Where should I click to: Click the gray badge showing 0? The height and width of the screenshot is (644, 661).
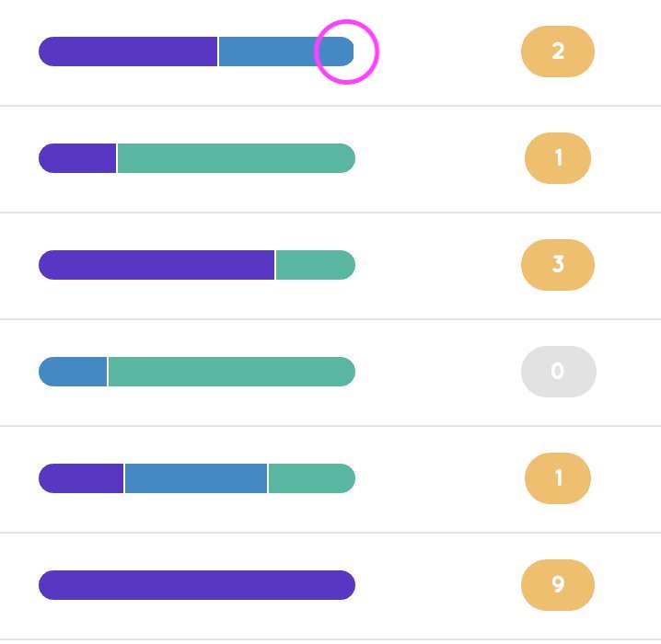click(x=559, y=372)
